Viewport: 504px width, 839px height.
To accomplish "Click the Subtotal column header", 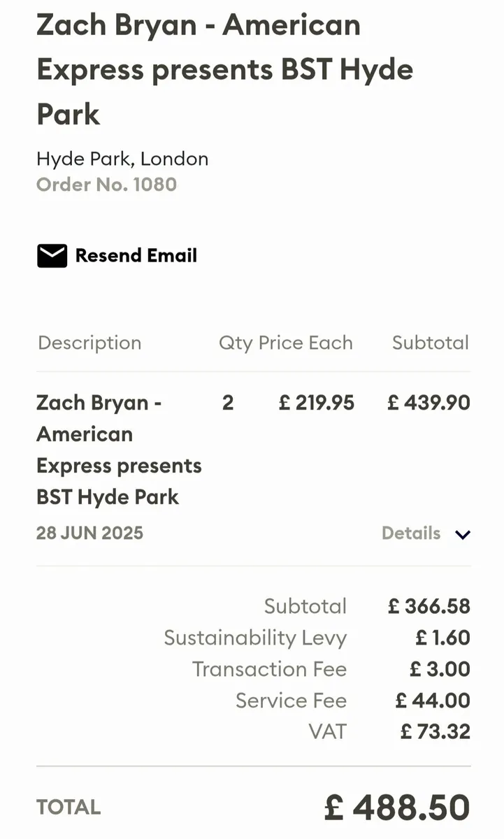I will click(x=431, y=343).
